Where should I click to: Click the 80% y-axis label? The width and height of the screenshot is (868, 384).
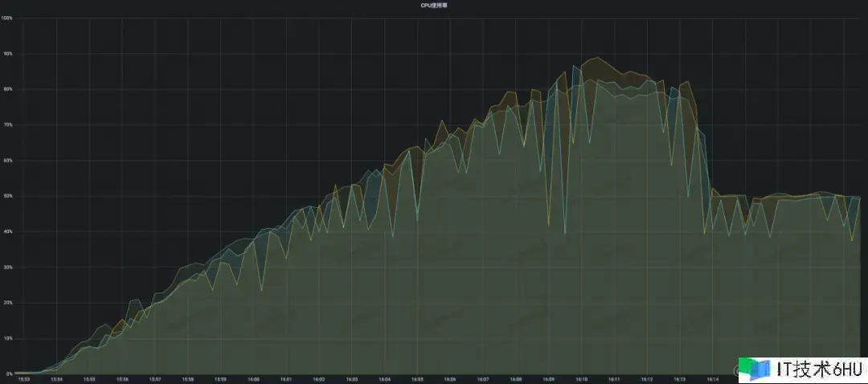6,89
